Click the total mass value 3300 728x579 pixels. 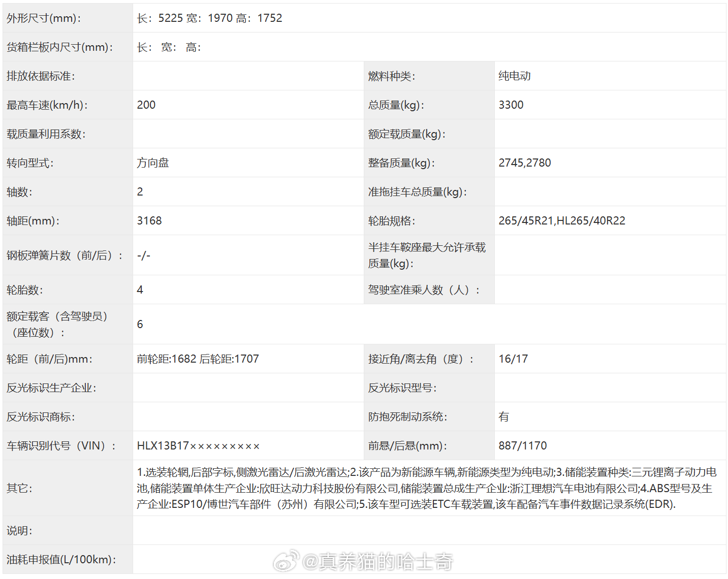pos(511,105)
